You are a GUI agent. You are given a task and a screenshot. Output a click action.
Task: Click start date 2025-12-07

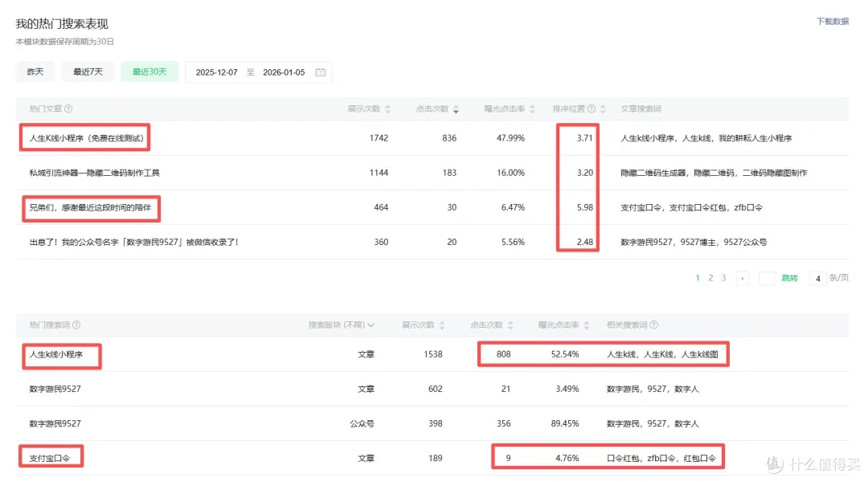click(216, 72)
